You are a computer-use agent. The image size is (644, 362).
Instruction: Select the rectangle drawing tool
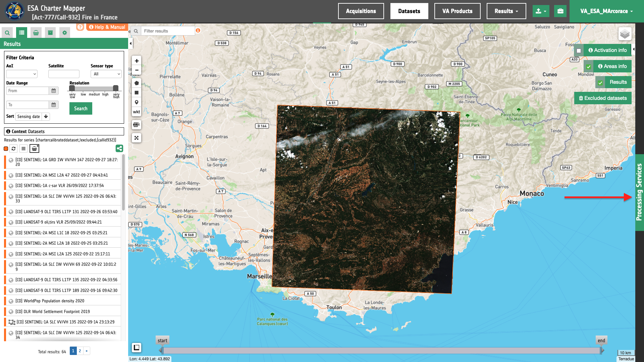point(137,93)
